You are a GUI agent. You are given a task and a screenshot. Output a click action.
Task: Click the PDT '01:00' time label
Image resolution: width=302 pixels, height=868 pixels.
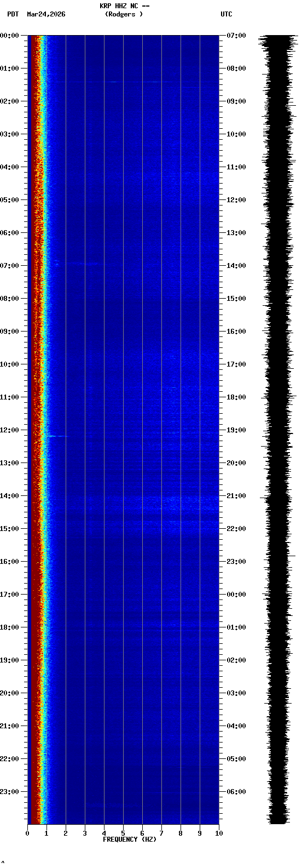[x=10, y=68]
